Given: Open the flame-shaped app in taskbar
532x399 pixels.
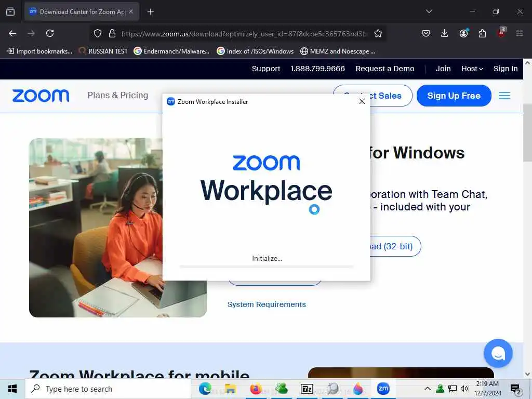Looking at the screenshot, I should click(357, 389).
